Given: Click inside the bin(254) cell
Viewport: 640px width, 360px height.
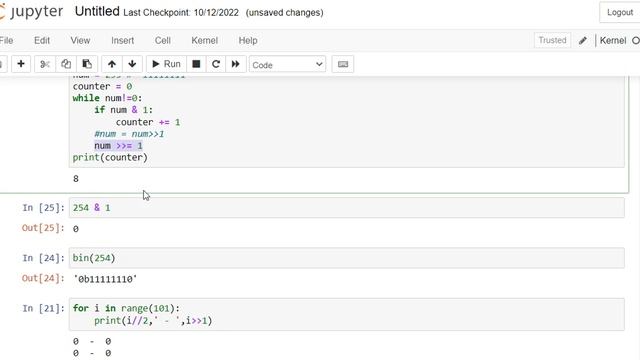Looking at the screenshot, I should click(x=347, y=258).
